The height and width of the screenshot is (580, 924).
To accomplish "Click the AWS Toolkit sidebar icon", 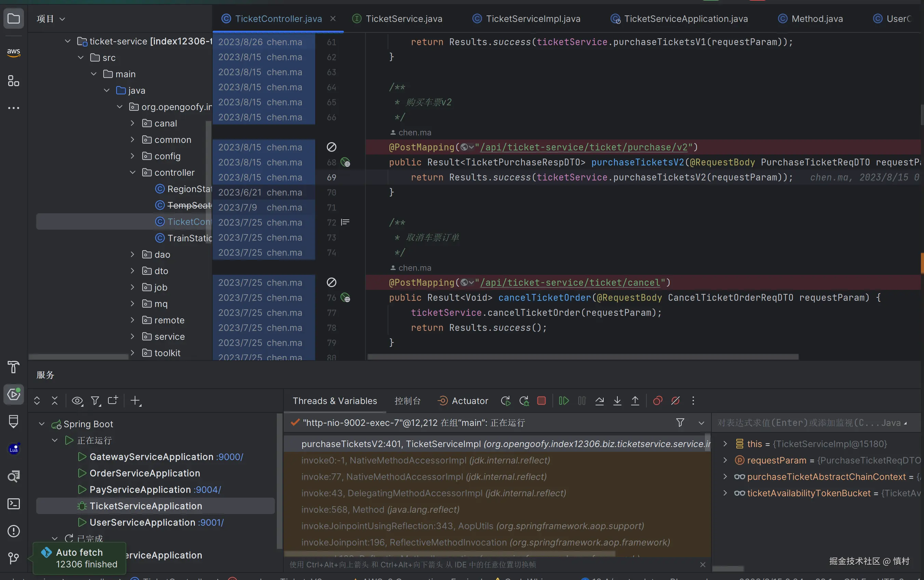I will (x=13, y=52).
